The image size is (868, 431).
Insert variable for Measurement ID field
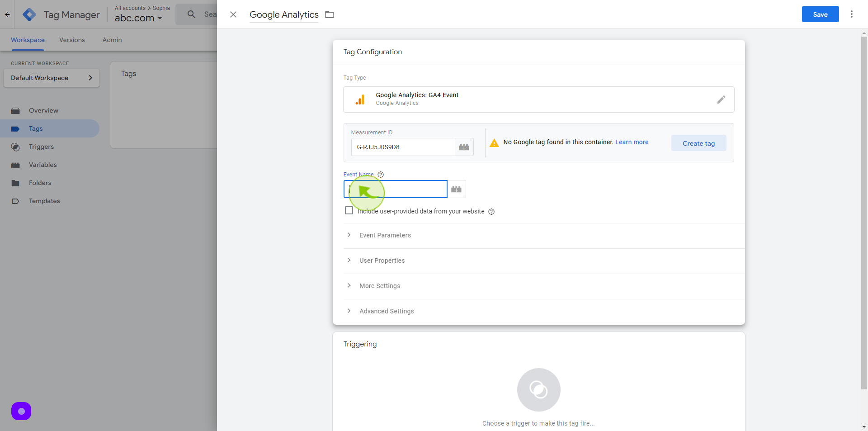point(464,147)
